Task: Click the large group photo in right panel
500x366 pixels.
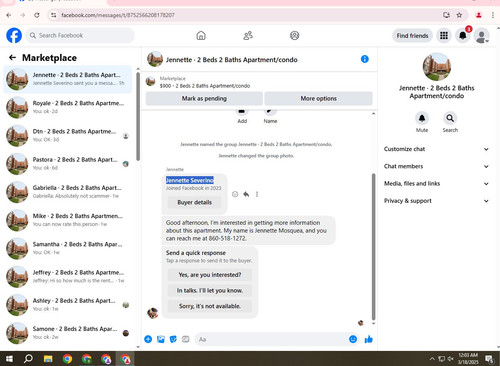Action: [437, 67]
